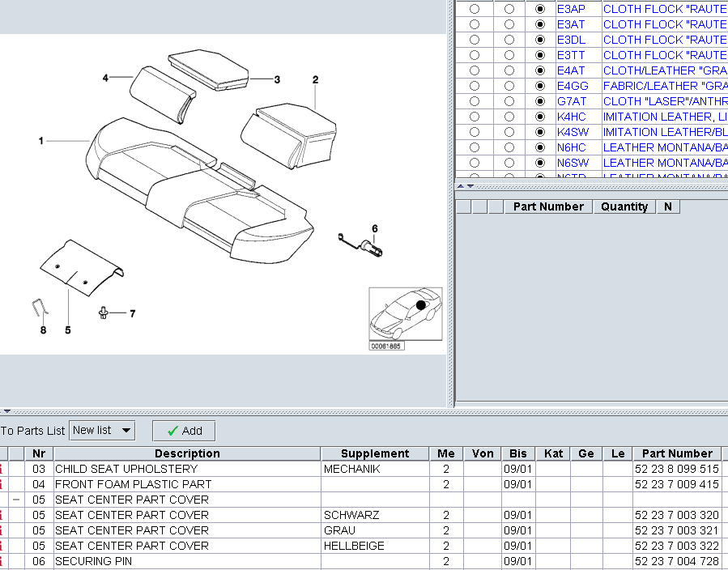Screen dimensions: 728x570
Task: Select the third radio button for E4GG
Action: (x=540, y=86)
